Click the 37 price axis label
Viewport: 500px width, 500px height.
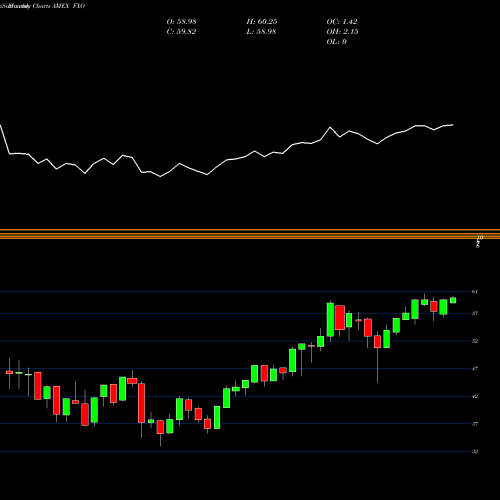(475, 424)
